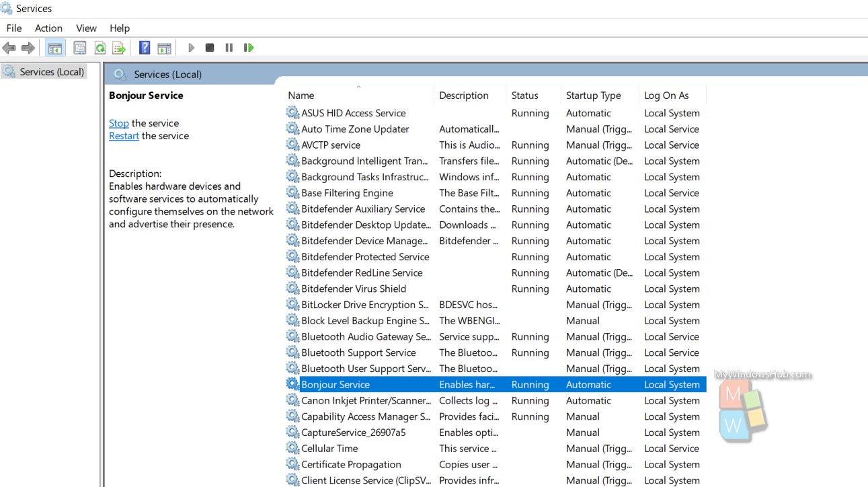This screenshot has width=868, height=487.
Task: Click the gear icon of Bitdefender Virus Shield
Action: (x=292, y=289)
